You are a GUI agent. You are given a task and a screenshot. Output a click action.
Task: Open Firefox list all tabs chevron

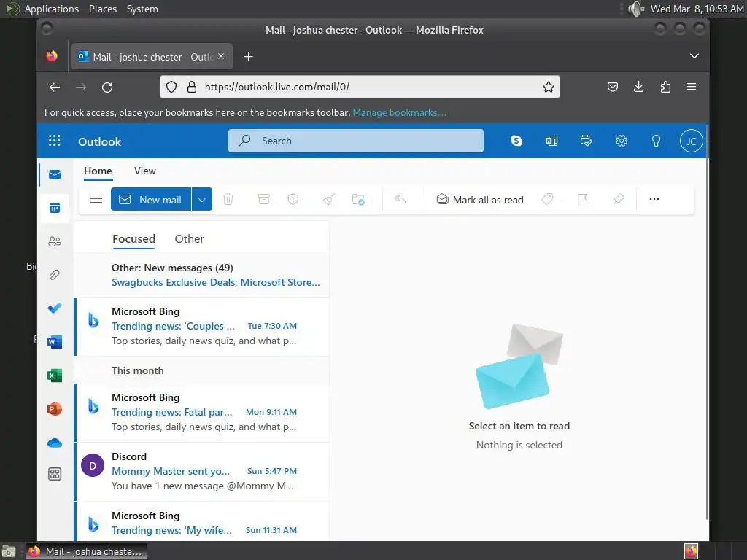[694, 56]
